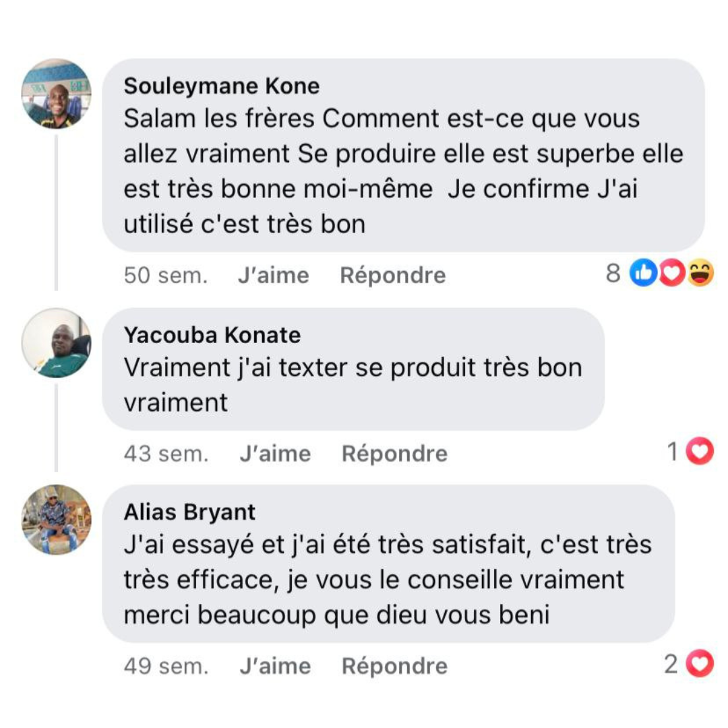Click the 50 sem. timestamp

(x=166, y=276)
